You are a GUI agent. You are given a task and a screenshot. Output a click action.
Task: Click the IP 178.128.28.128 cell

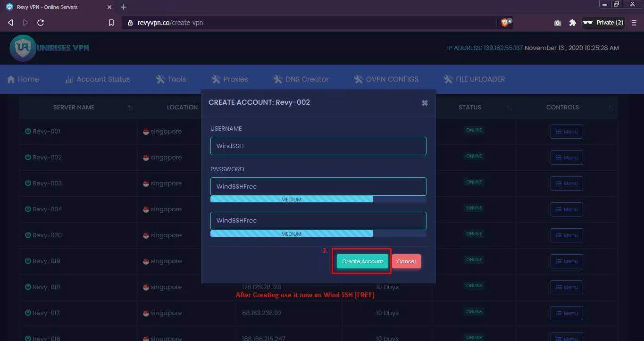pyautogui.click(x=261, y=287)
